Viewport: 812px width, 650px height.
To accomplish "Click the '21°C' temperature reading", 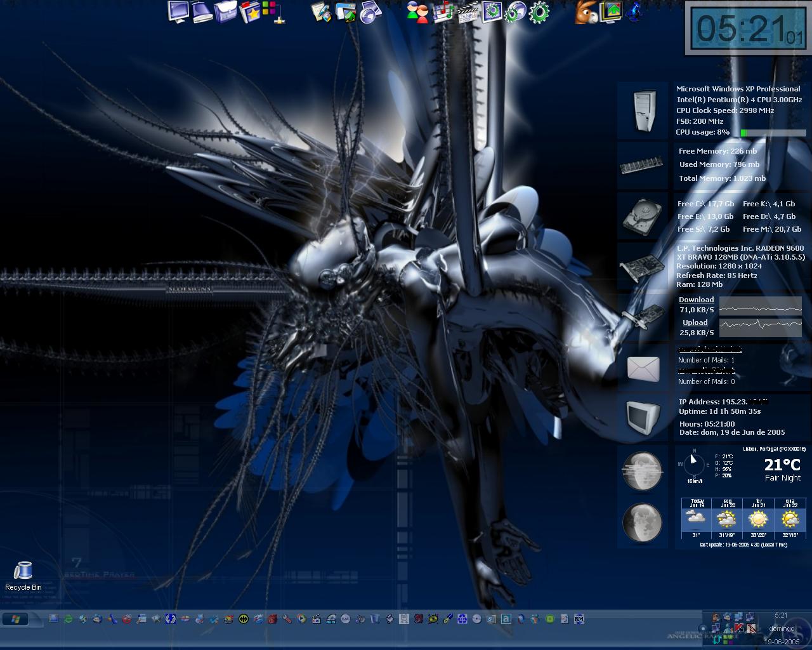I will coord(782,465).
